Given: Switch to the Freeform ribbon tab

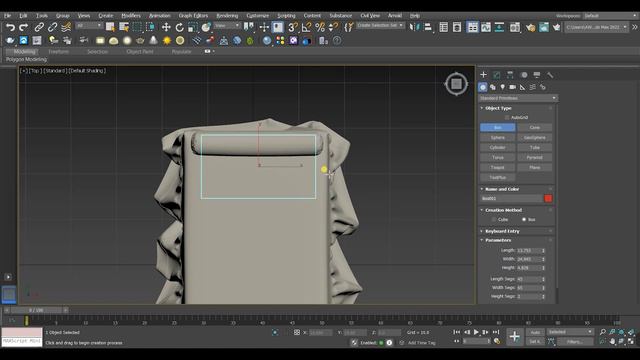Looking at the screenshot, I should pos(58,52).
